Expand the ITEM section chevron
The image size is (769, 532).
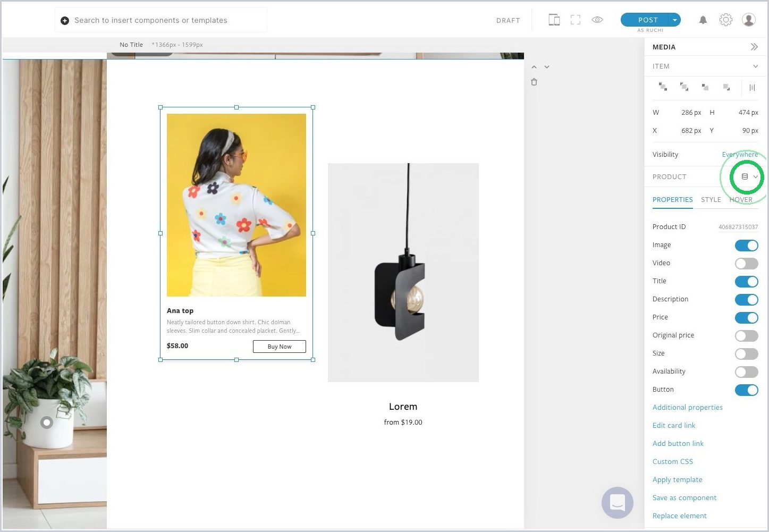click(755, 66)
